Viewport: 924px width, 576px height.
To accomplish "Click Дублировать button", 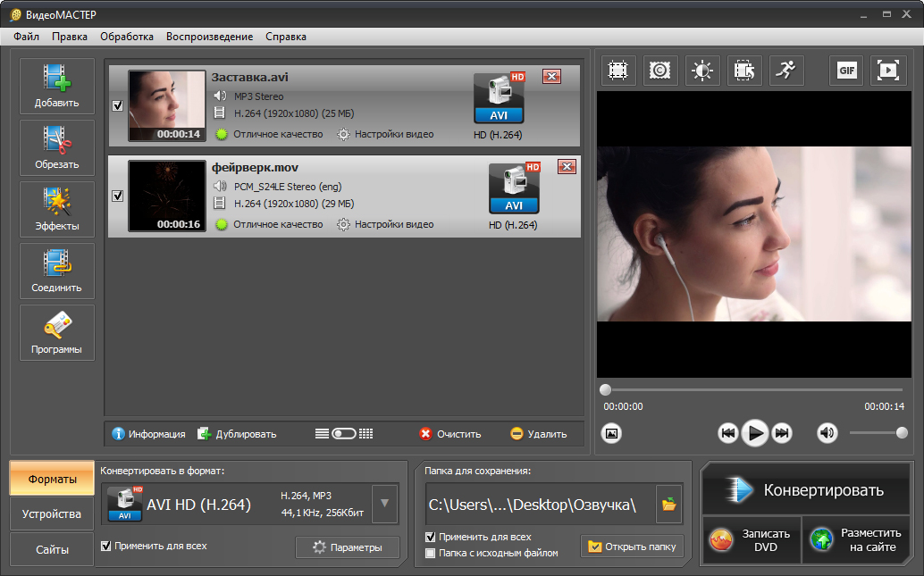I will click(x=237, y=434).
